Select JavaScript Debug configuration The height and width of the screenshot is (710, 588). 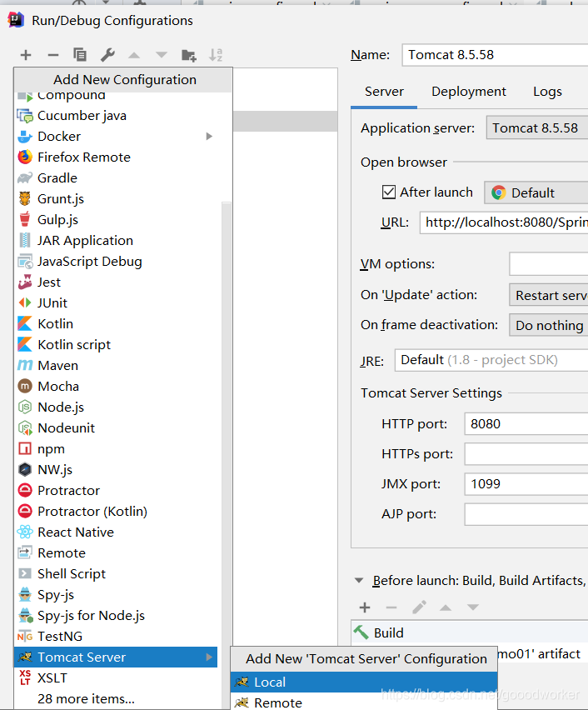[116, 262]
